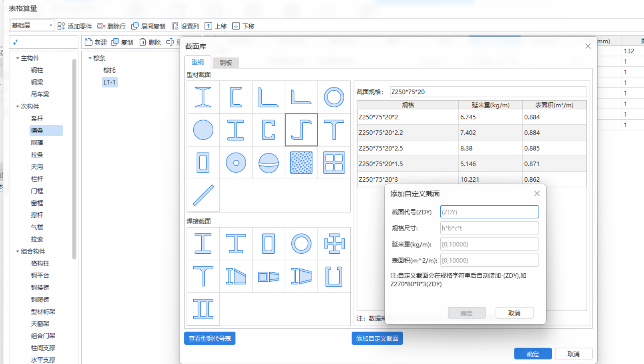This screenshot has width=644, height=364.
Task: Switch to the 型钢 tab
Action: pos(198,62)
